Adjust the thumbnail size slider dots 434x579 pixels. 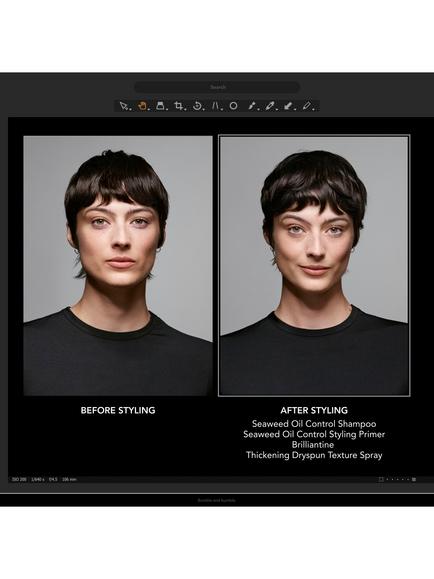397,479
